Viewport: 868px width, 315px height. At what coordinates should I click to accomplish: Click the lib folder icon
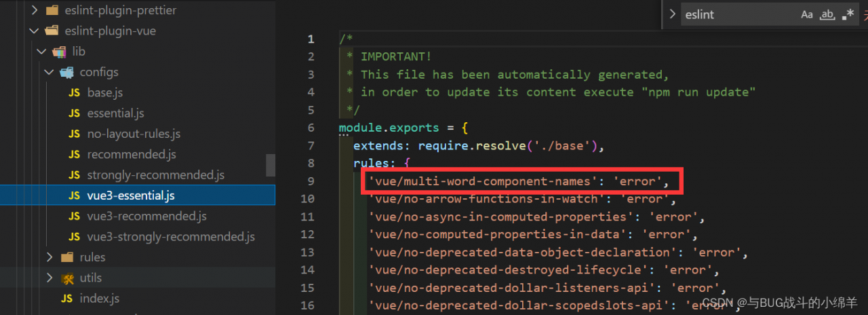point(59,52)
